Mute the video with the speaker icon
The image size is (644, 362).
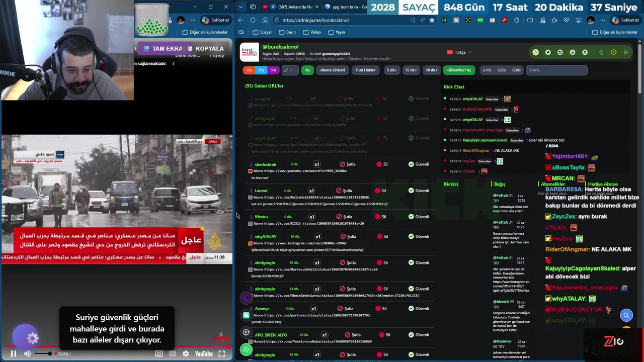28,354
